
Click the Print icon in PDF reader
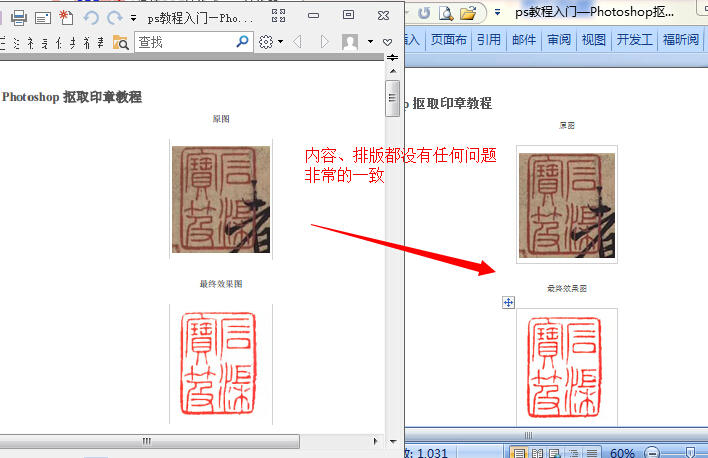[19, 18]
